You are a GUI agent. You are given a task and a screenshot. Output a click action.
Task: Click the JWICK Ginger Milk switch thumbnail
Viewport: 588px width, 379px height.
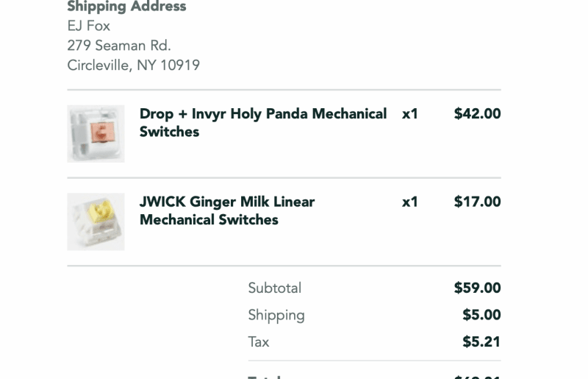tap(96, 222)
